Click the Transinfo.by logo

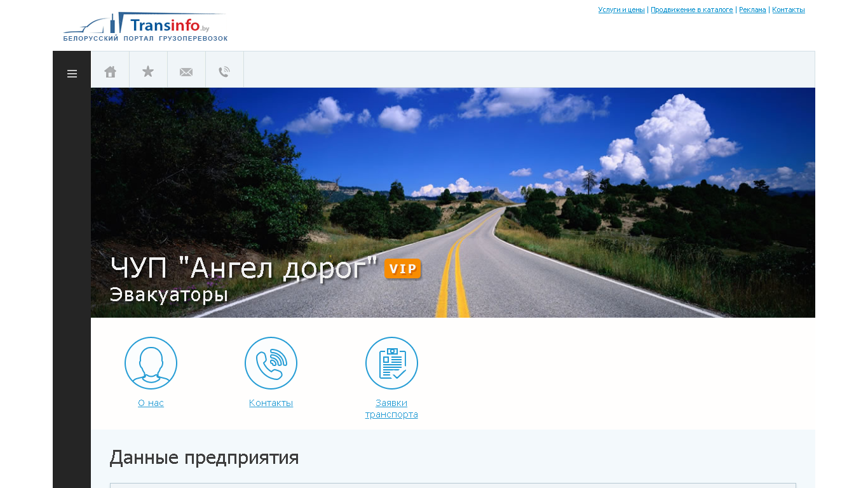point(145,27)
